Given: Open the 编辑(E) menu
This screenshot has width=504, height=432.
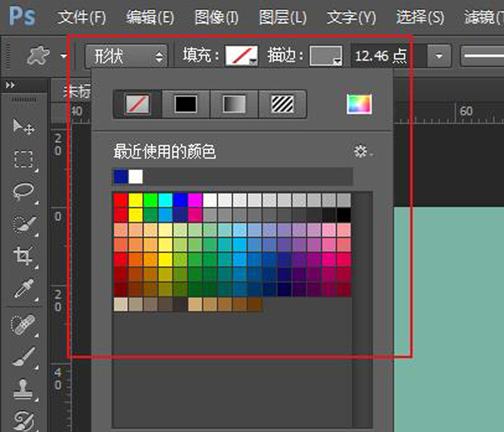Looking at the screenshot, I should pos(150,18).
